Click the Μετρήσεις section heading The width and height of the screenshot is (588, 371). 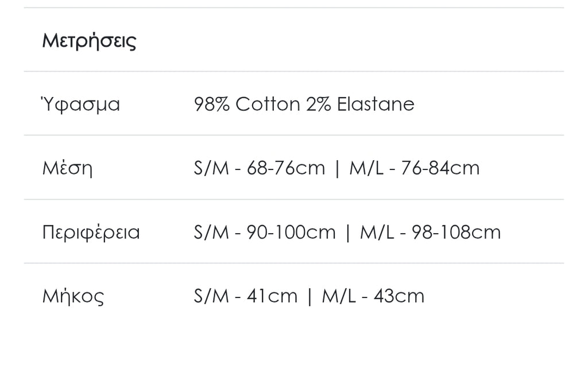pos(89,41)
